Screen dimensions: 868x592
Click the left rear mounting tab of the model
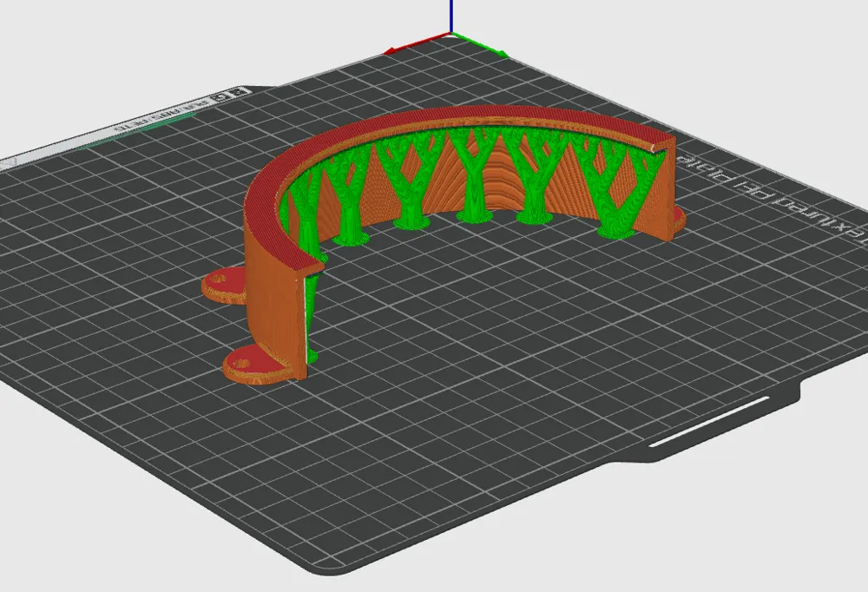tap(226, 286)
